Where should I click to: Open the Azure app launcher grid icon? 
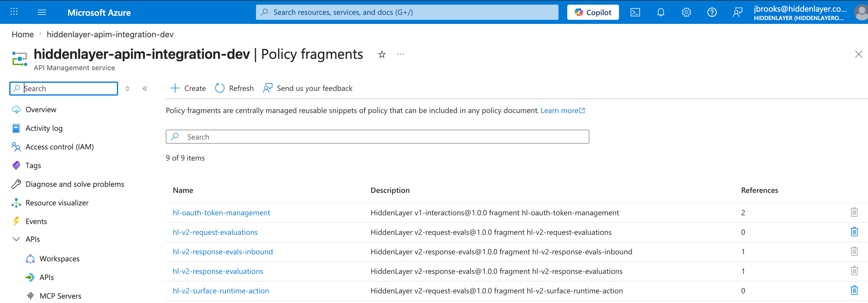coord(14,12)
